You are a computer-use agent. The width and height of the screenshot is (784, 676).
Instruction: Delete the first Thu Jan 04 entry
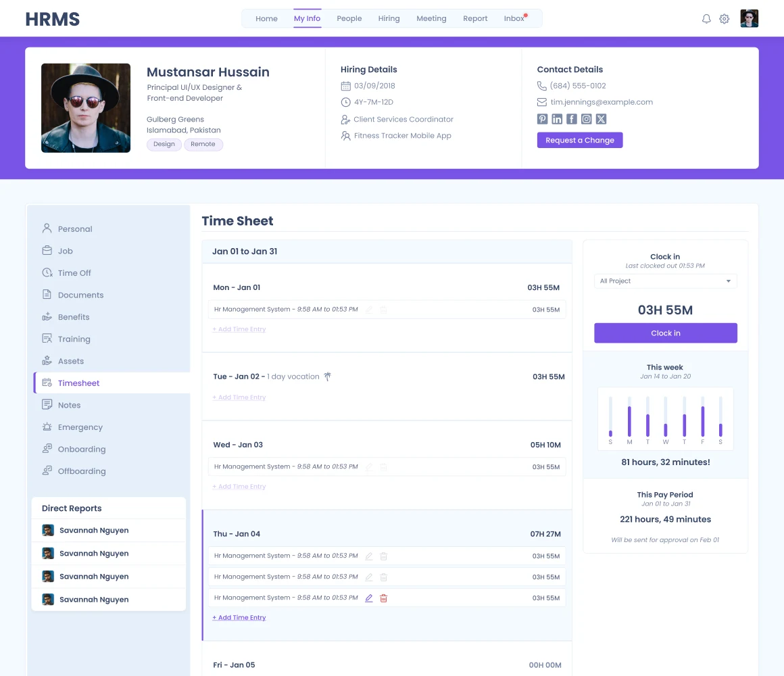pos(383,556)
